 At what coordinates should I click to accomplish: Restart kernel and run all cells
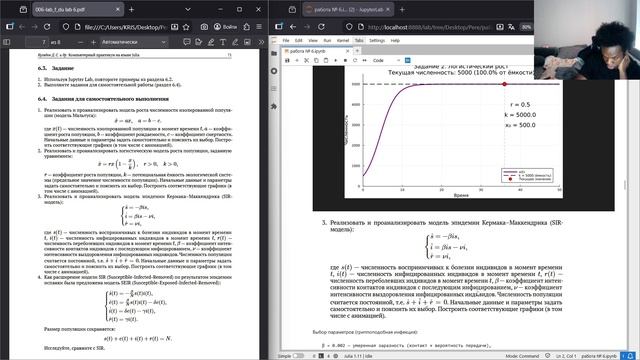pos(364,60)
